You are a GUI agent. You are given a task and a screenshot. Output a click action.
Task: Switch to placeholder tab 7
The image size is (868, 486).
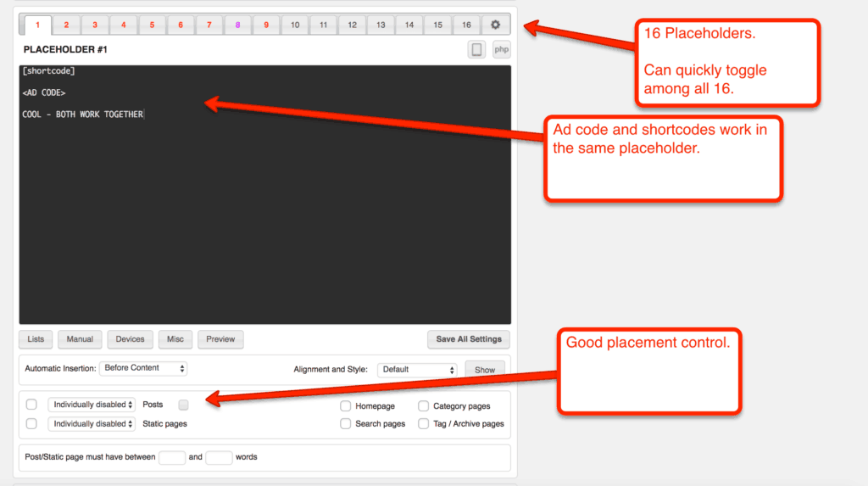[209, 25]
